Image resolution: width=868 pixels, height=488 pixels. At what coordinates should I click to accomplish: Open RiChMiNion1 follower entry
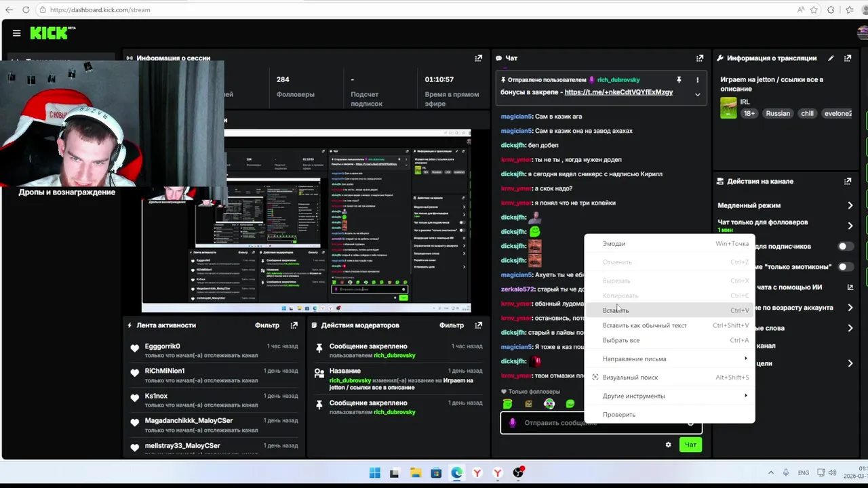(x=214, y=375)
